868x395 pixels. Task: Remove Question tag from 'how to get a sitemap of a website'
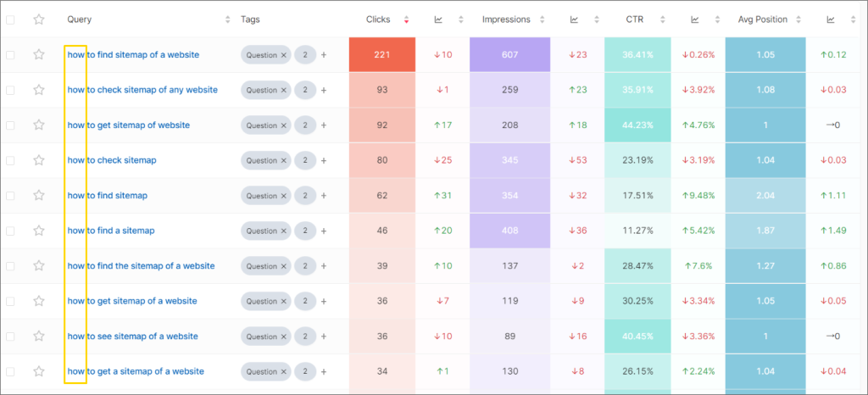point(284,371)
